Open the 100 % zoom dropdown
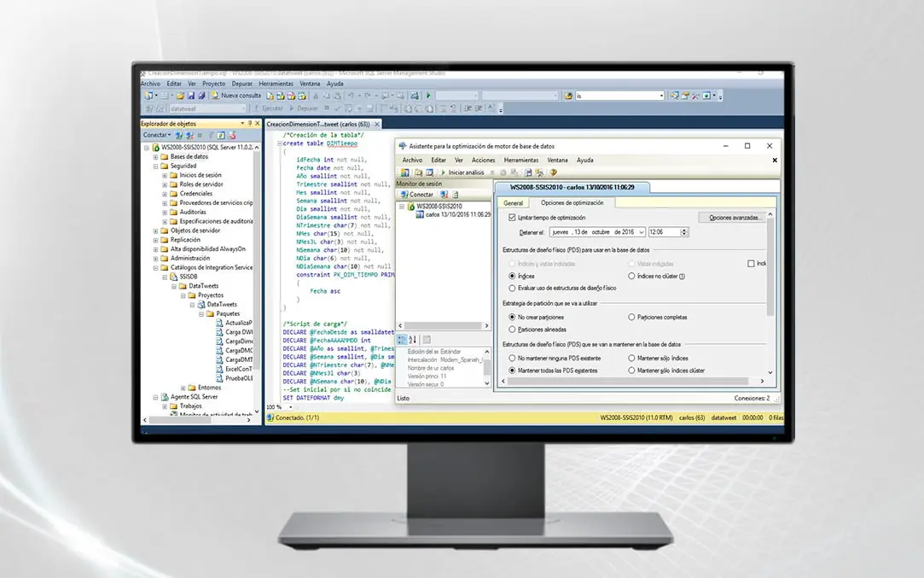This screenshot has height=578, width=924. click(x=291, y=407)
